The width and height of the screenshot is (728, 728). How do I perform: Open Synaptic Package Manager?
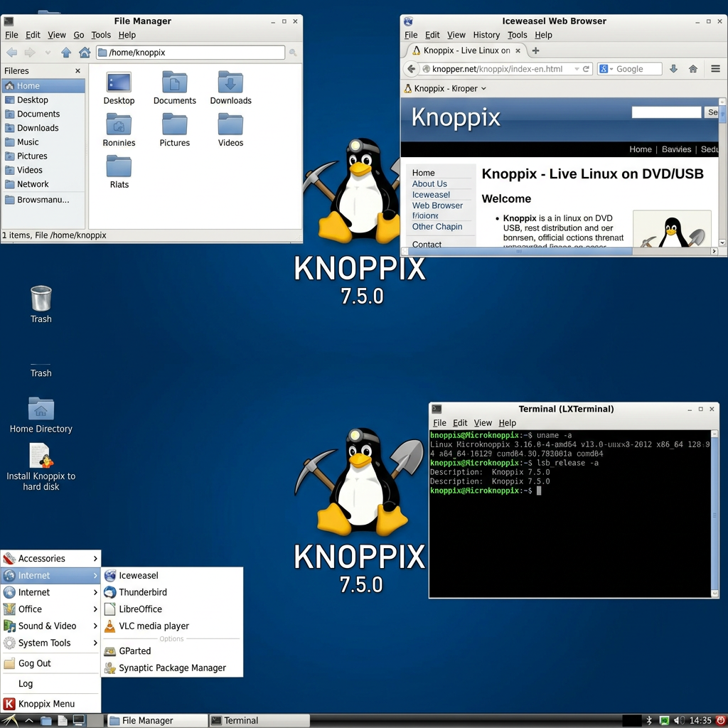tap(172, 668)
